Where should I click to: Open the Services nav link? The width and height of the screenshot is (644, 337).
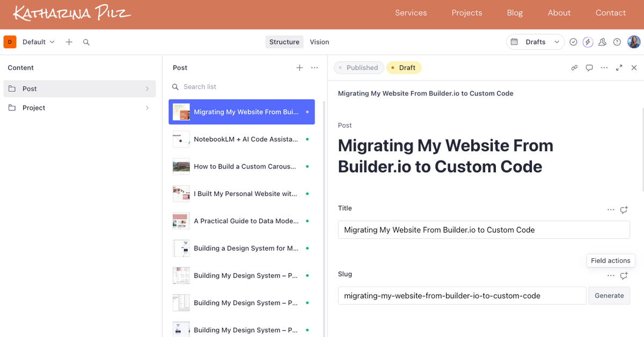(x=411, y=13)
